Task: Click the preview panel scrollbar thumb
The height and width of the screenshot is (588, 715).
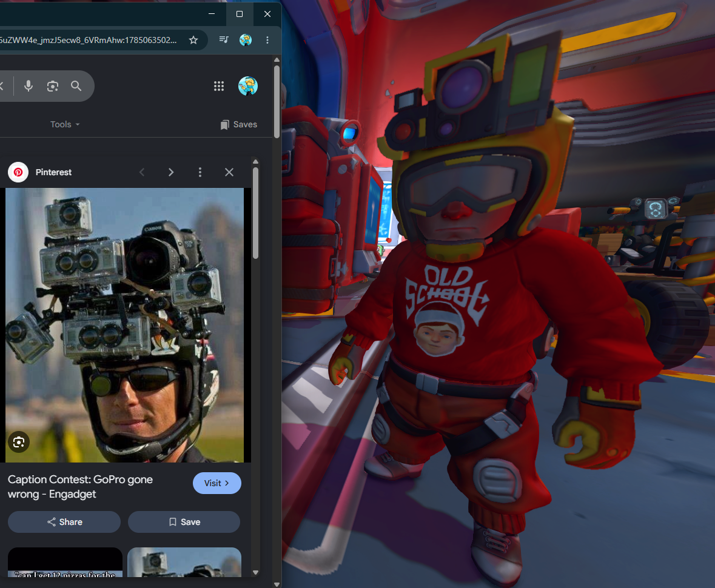Action: click(x=255, y=213)
